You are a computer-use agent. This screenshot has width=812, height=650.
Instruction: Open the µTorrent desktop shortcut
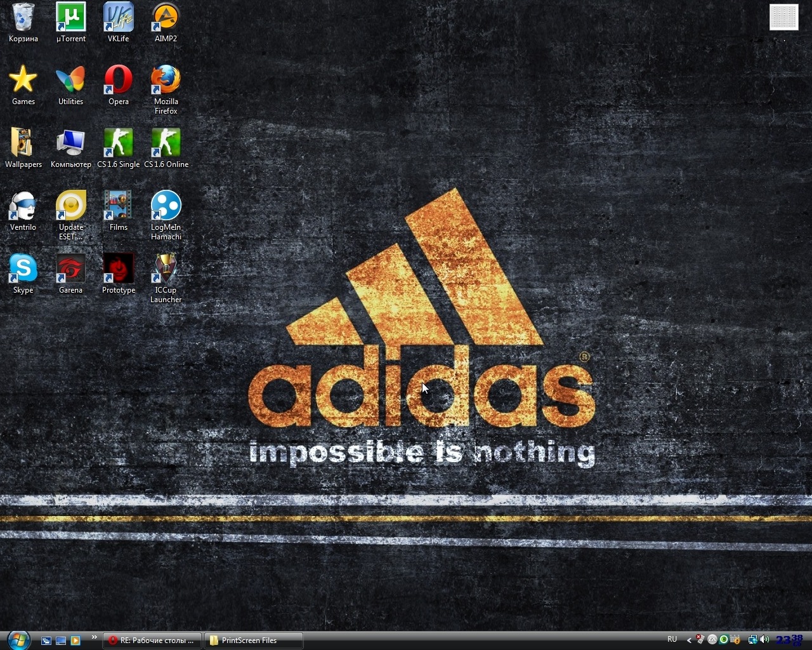(70, 22)
